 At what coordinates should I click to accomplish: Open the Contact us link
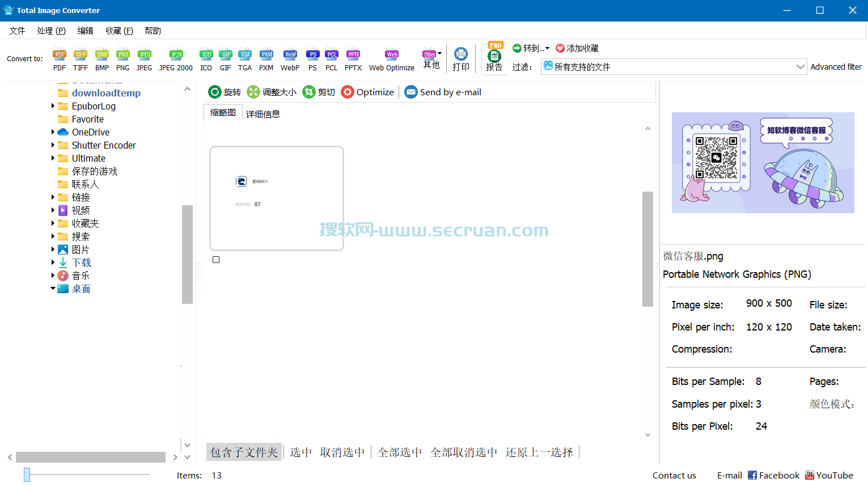[x=674, y=475]
